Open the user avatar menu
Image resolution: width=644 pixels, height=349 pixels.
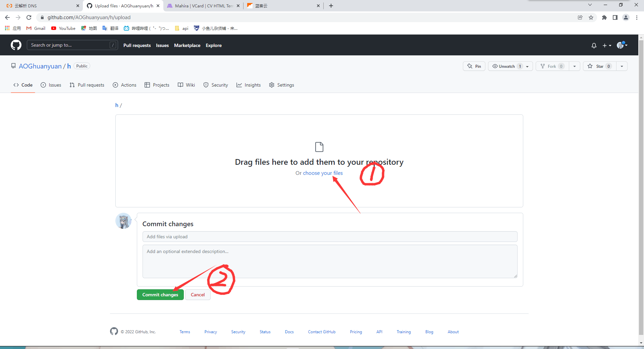click(x=621, y=45)
